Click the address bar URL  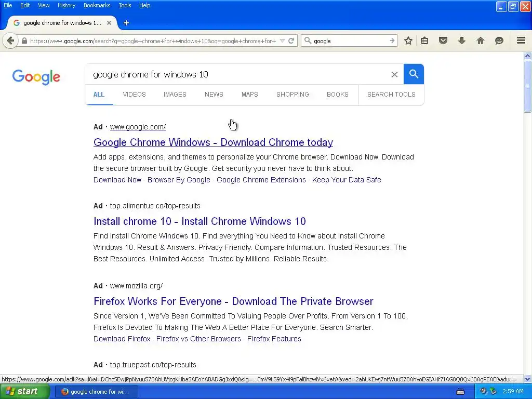[153, 41]
